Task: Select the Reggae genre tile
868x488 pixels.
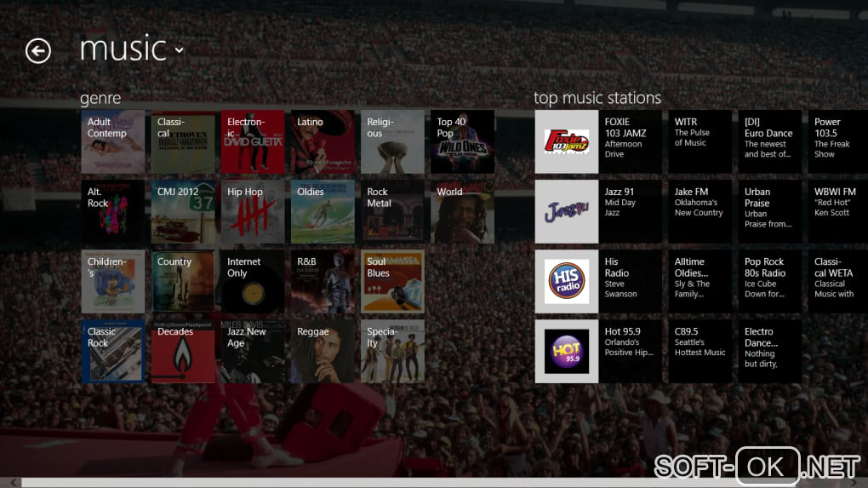Action: coord(323,351)
